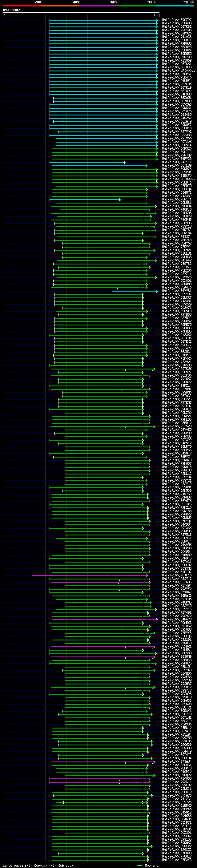197x868 pixels.
Task: Select label UniRef100_P12062
Action: point(177,626)
